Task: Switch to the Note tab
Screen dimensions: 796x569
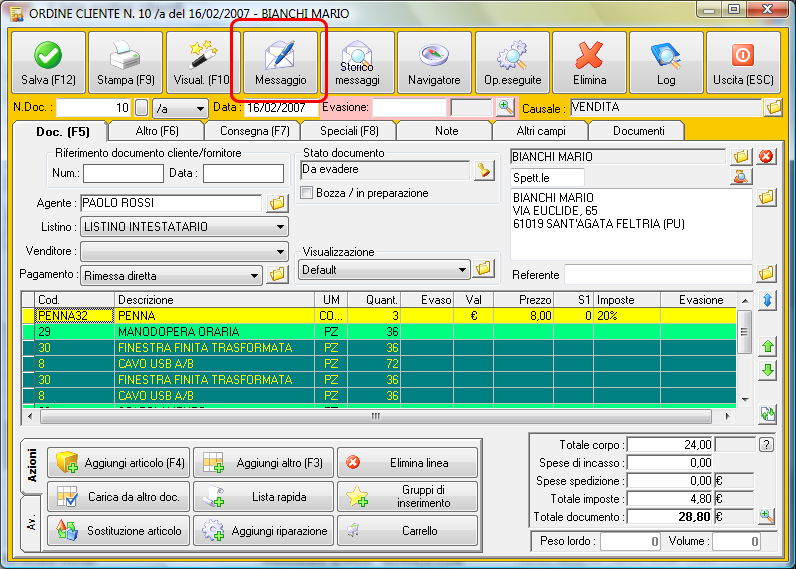Action: tap(446, 131)
